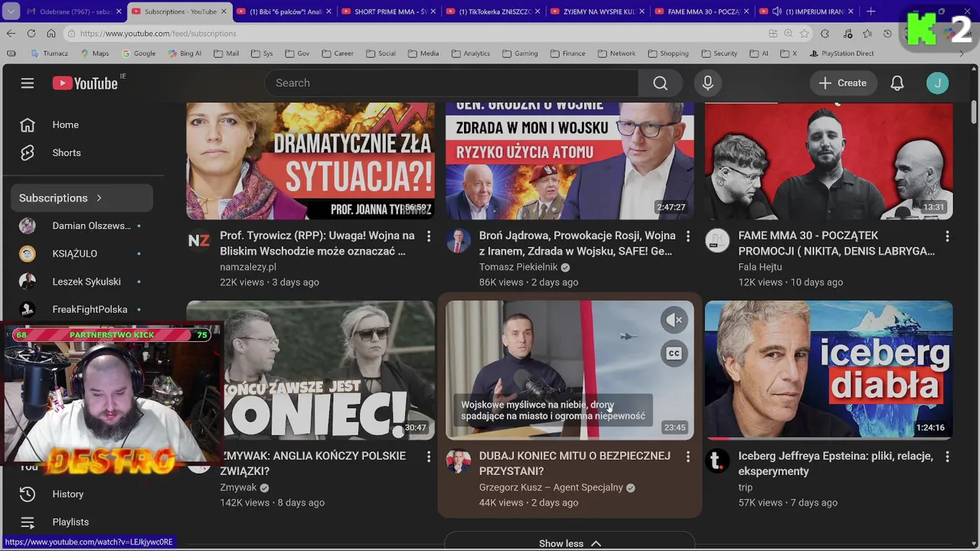Open the Tomasz Piekielnik channel avatar

pos(458,241)
